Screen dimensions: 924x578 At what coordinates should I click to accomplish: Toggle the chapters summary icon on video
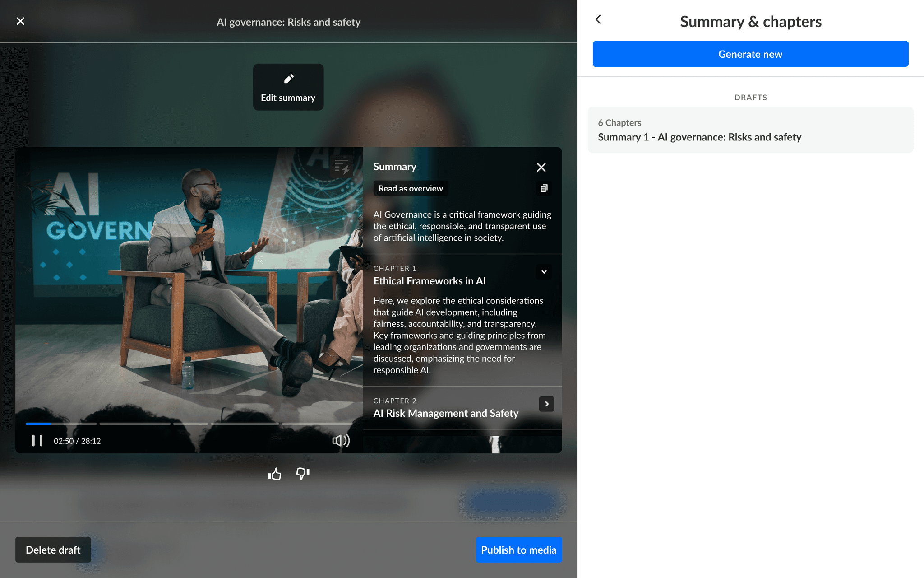(342, 167)
